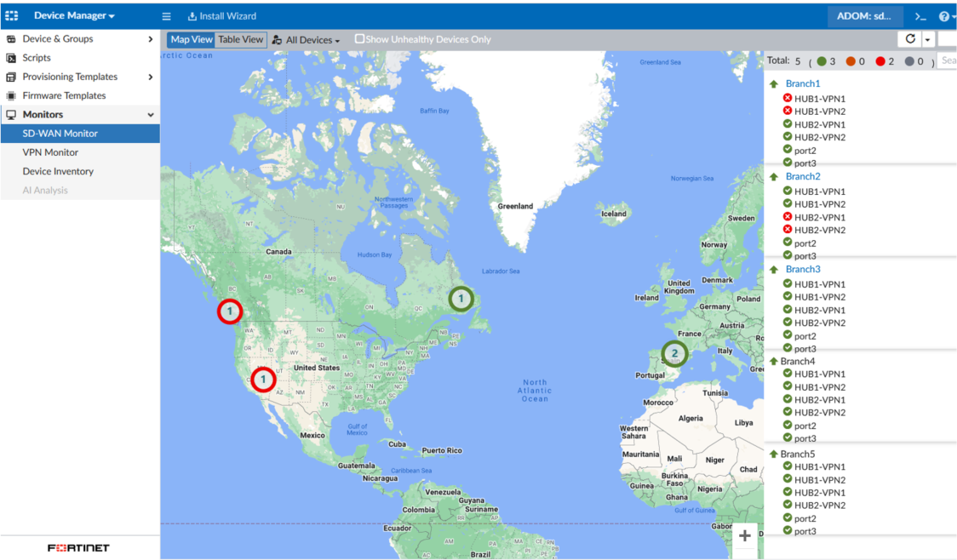Click the Branch1 green up-arrow icon

774,84
